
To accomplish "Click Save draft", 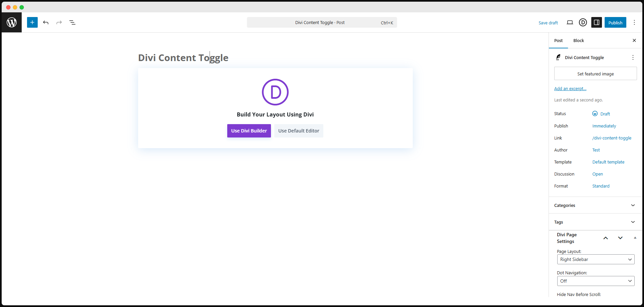I will [x=548, y=23].
